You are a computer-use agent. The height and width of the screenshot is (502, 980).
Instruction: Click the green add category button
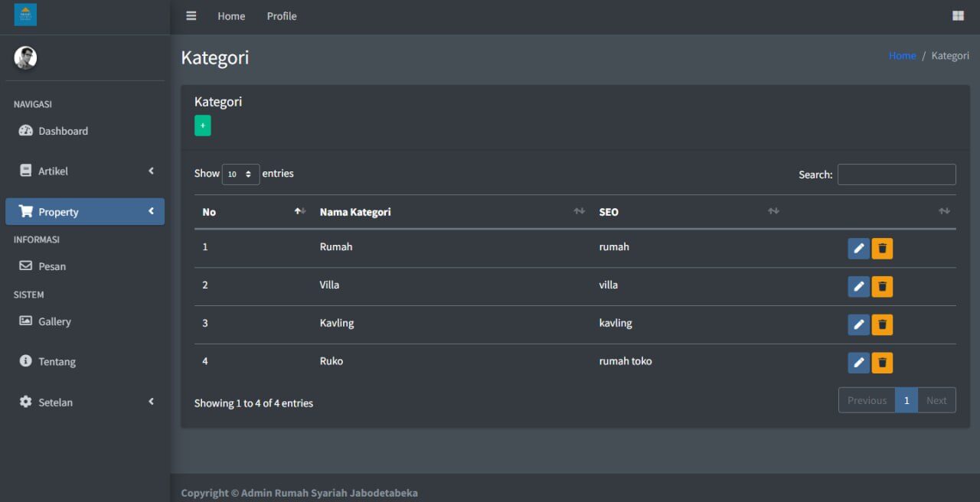(202, 125)
